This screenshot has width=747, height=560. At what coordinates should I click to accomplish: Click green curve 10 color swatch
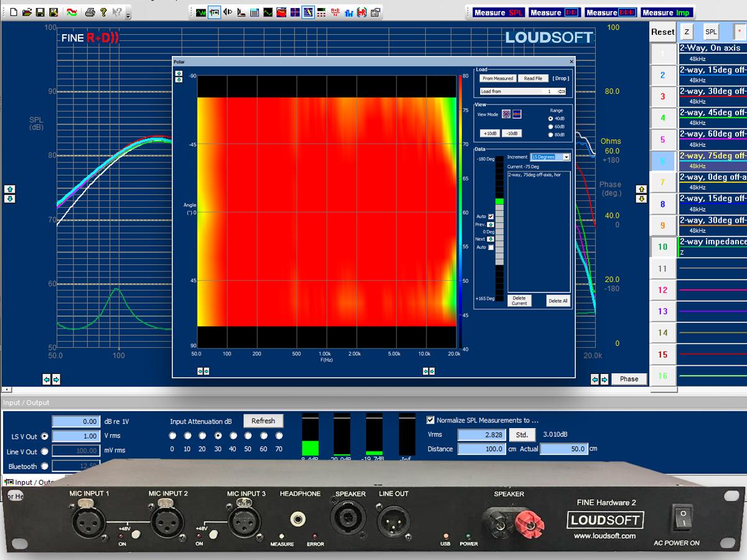662,247
